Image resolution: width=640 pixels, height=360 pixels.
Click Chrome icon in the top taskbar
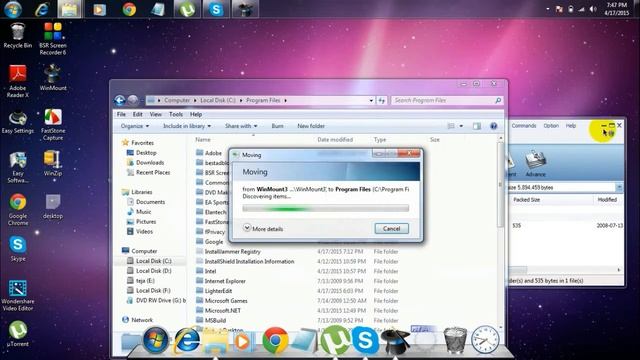(x=129, y=9)
